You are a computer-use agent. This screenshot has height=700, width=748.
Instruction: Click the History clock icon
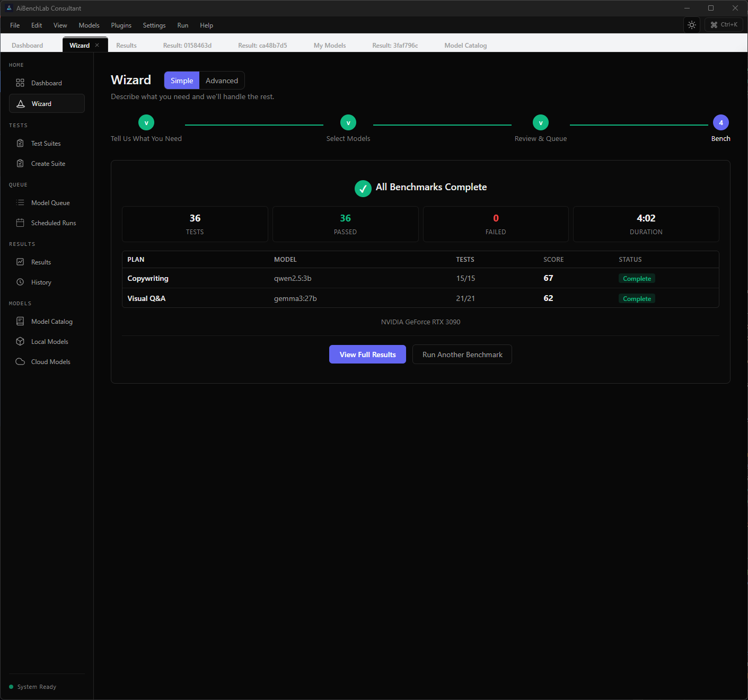coord(20,282)
